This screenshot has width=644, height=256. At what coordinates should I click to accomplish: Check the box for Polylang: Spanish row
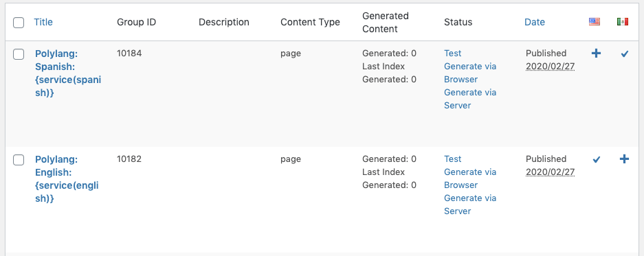[19, 54]
